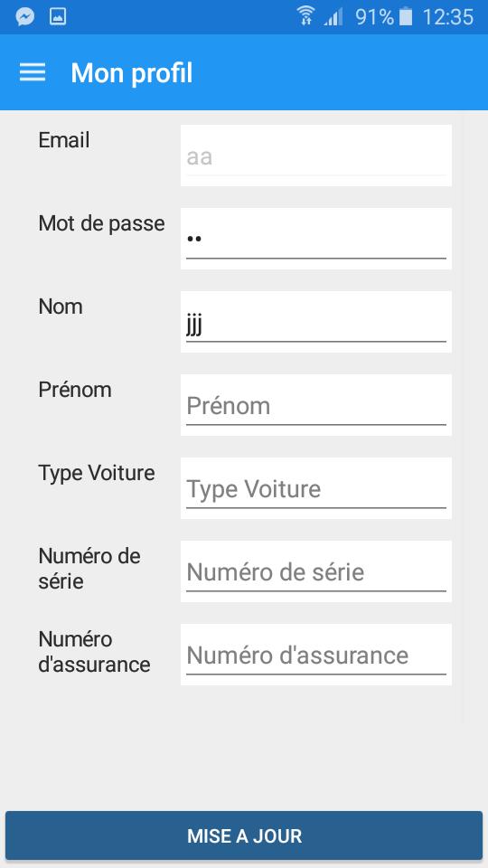Open the hamburger navigation menu

click(33, 72)
